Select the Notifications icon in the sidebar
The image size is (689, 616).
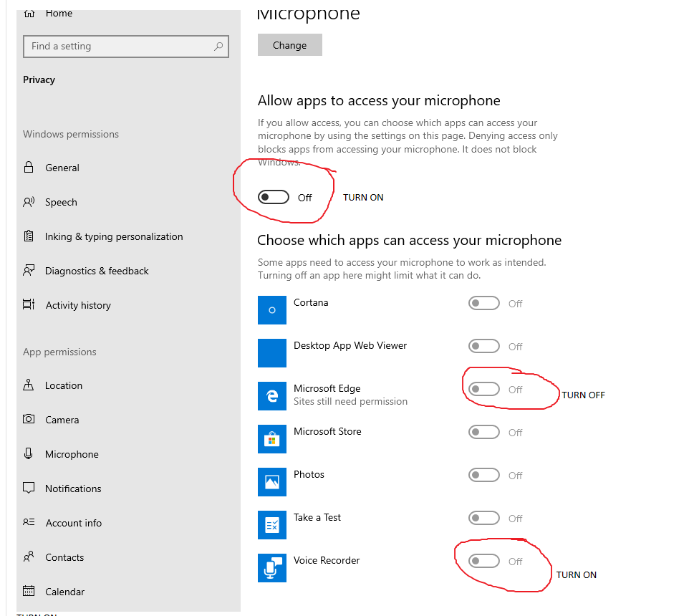click(29, 489)
